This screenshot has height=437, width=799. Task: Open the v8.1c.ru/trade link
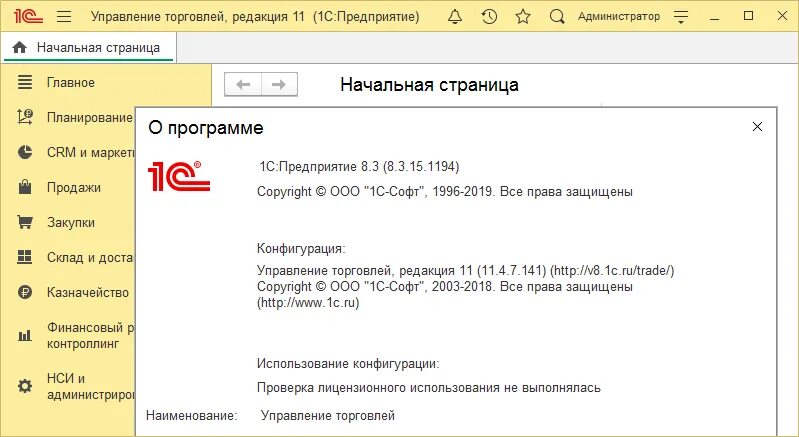(612, 270)
